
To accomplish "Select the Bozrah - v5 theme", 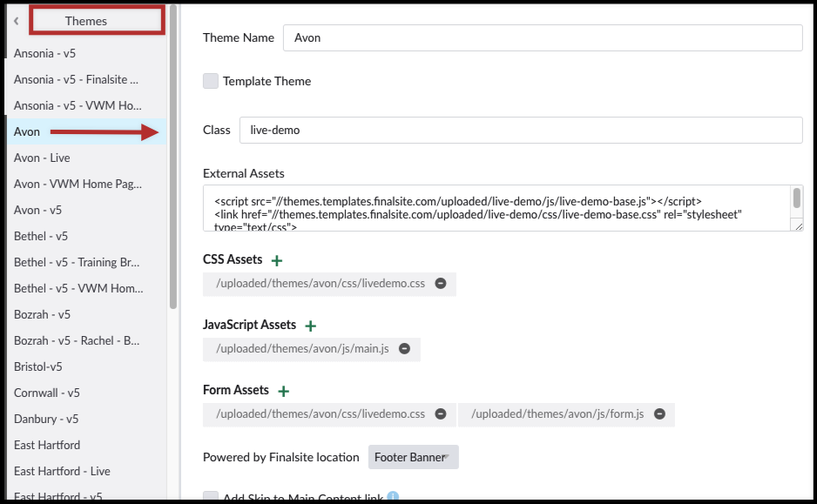I will tap(86, 314).
